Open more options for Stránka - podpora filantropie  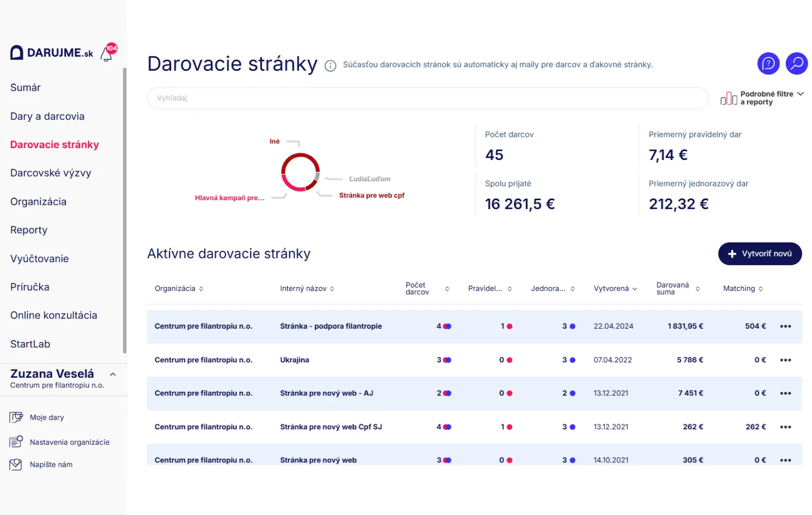pos(785,326)
